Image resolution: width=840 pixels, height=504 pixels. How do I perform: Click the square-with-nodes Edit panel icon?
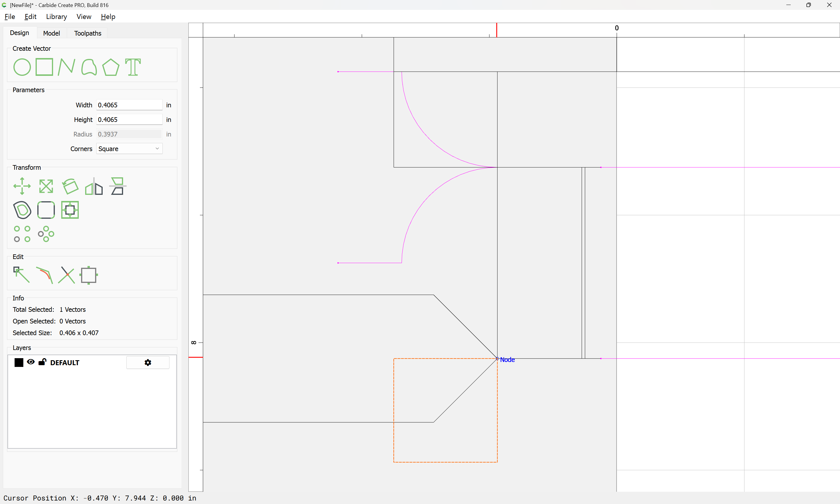89,275
